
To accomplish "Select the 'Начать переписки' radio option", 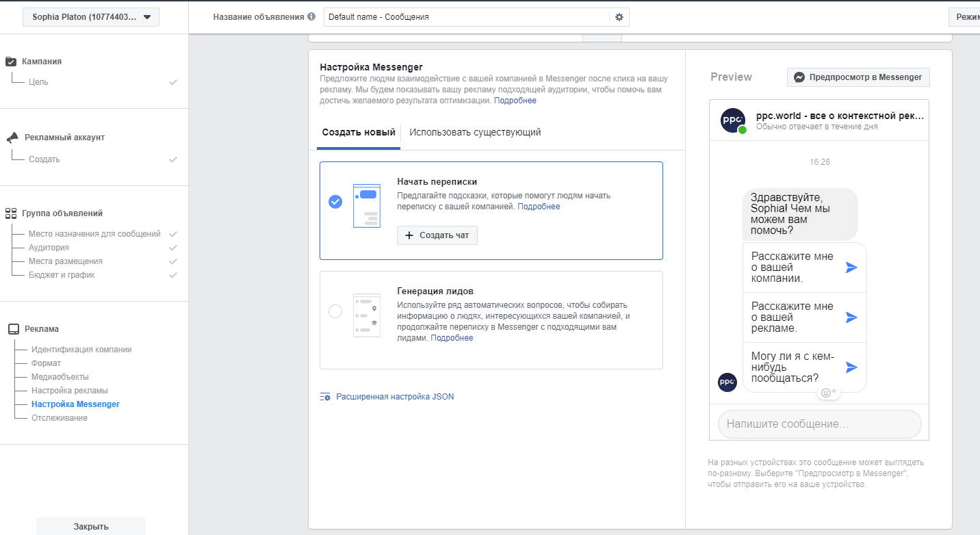I will point(335,202).
